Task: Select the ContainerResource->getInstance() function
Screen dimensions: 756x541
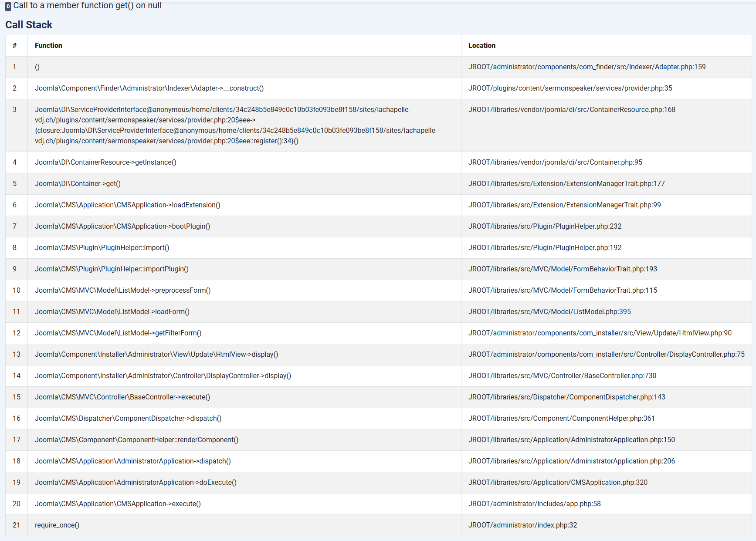Action: (x=105, y=162)
